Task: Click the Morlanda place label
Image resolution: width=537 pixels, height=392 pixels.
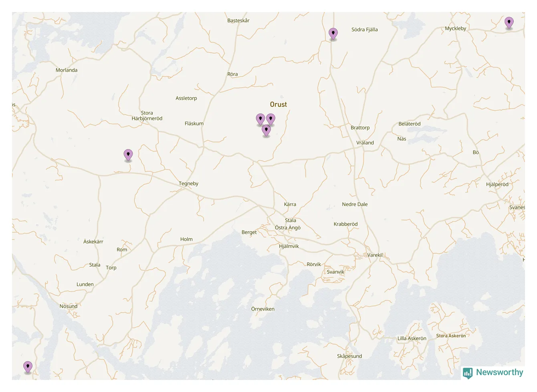Action: click(67, 70)
